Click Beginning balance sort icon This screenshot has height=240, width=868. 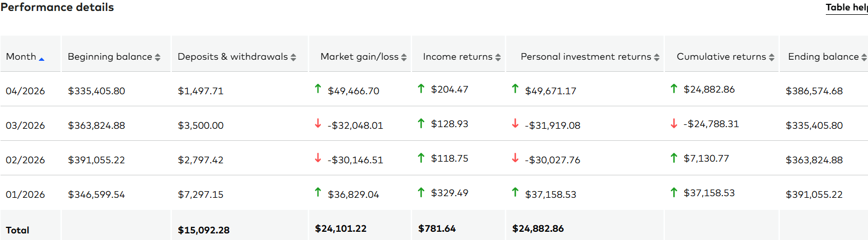tap(158, 57)
